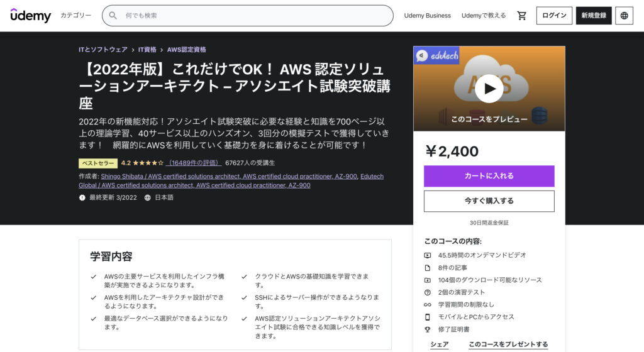
Task: Click モバイルとPCからアクセス text
Action: 476,317
